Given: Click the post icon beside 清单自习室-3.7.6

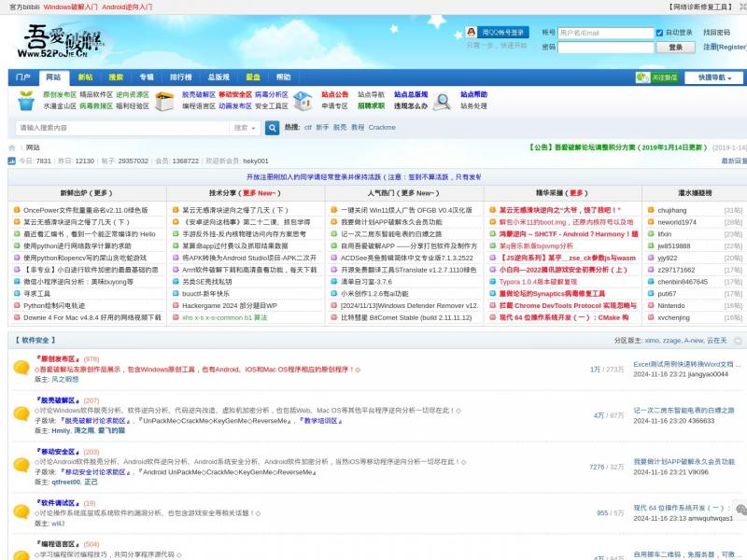Looking at the screenshot, I should [x=334, y=282].
